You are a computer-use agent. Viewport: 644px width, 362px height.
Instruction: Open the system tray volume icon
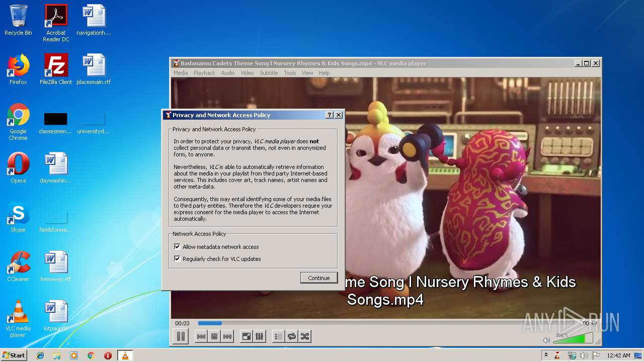[x=584, y=355]
